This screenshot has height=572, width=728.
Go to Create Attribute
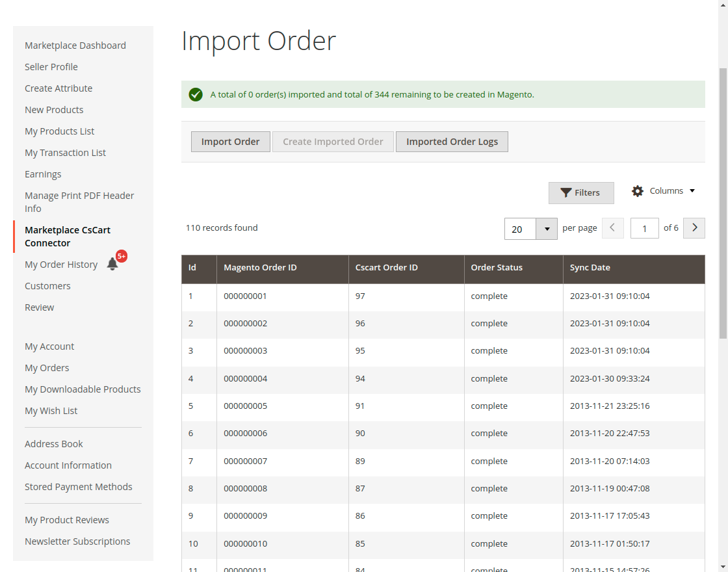point(58,88)
